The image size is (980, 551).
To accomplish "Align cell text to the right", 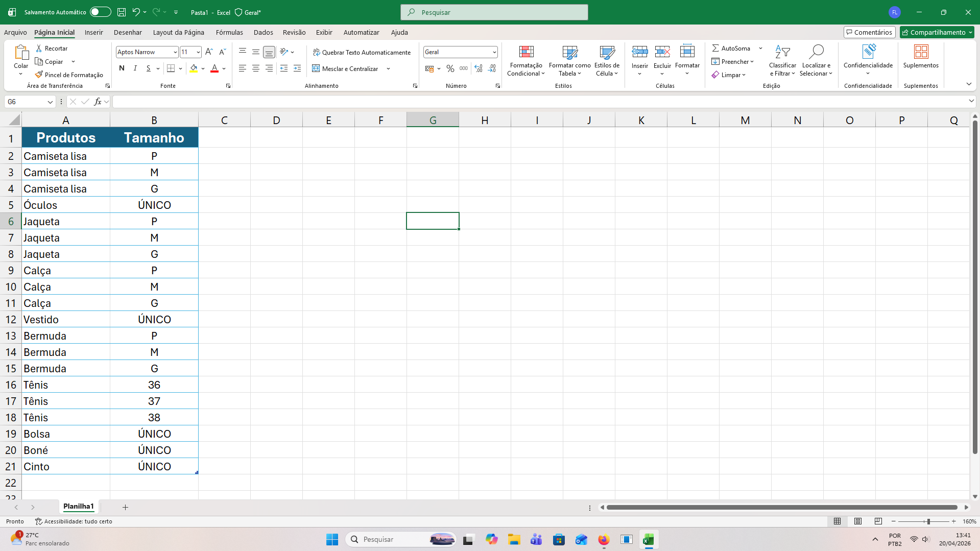I will pos(269,68).
